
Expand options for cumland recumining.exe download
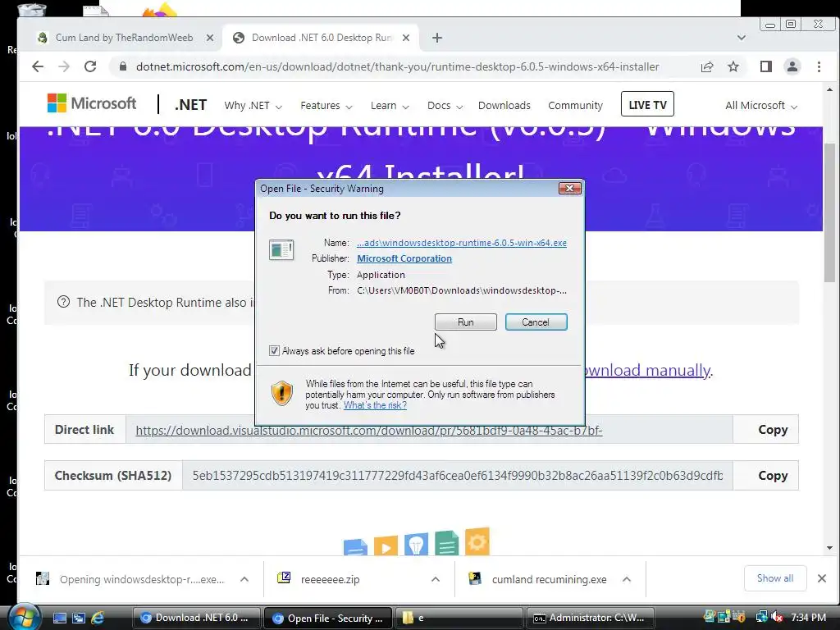[626, 579]
